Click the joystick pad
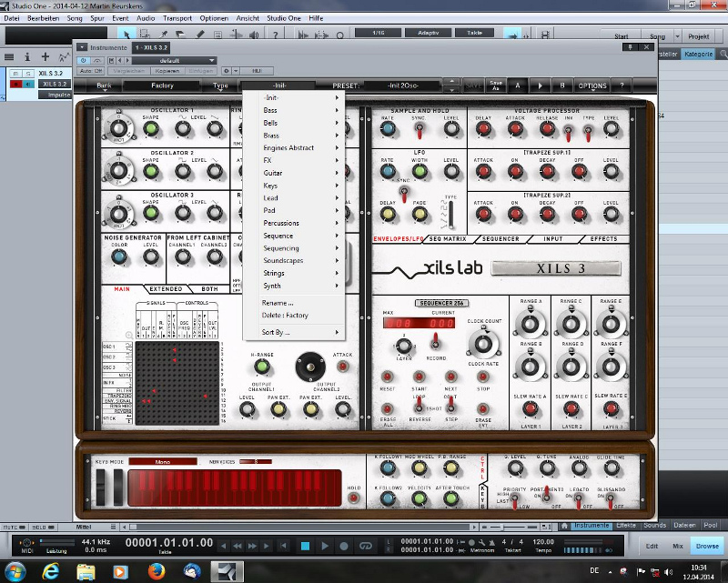The width and height of the screenshot is (728, 583). coord(310,367)
